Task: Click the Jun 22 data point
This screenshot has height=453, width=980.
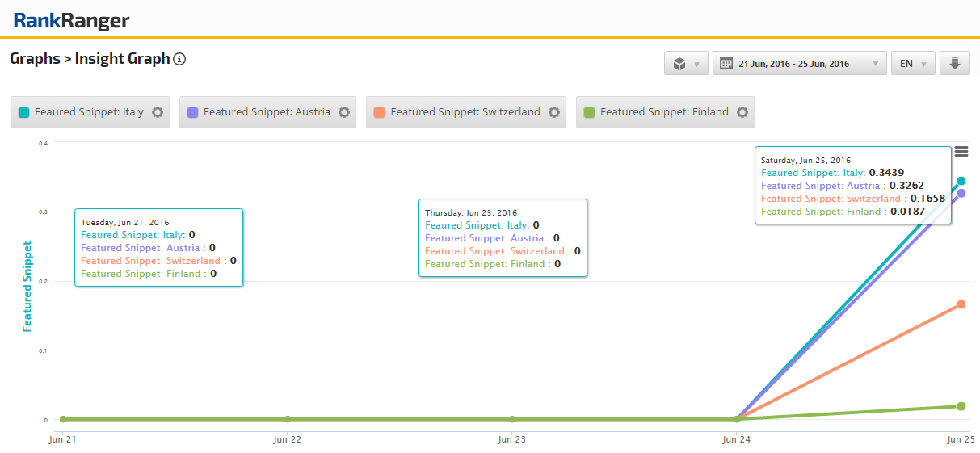Action: 288,419
